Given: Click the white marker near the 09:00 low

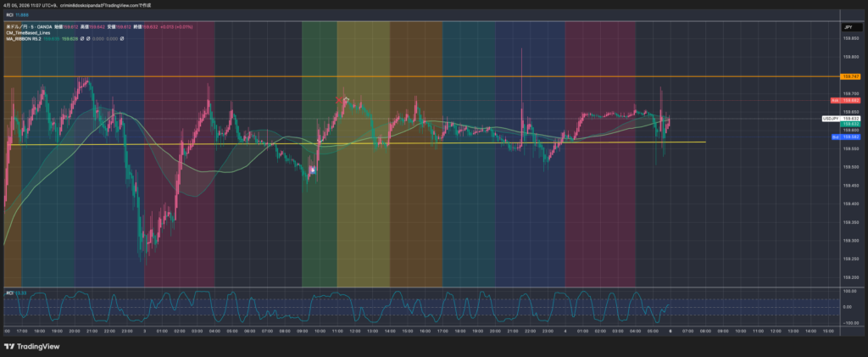Looking at the screenshot, I should point(313,170).
